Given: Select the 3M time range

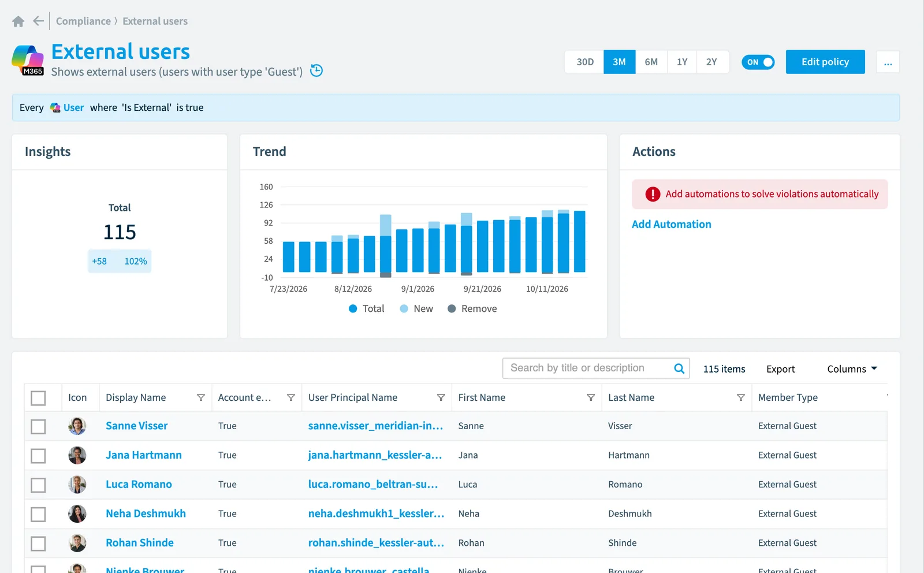Looking at the screenshot, I should click(x=620, y=62).
